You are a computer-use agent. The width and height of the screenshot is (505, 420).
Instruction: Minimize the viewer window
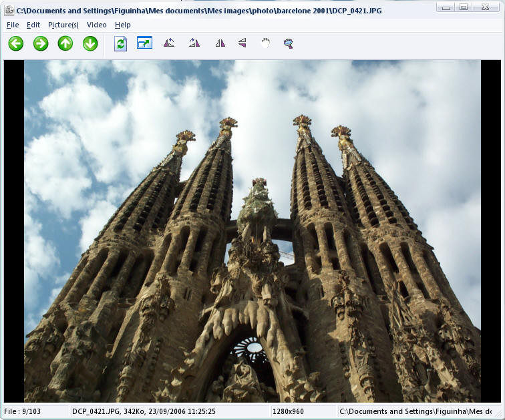click(446, 7)
